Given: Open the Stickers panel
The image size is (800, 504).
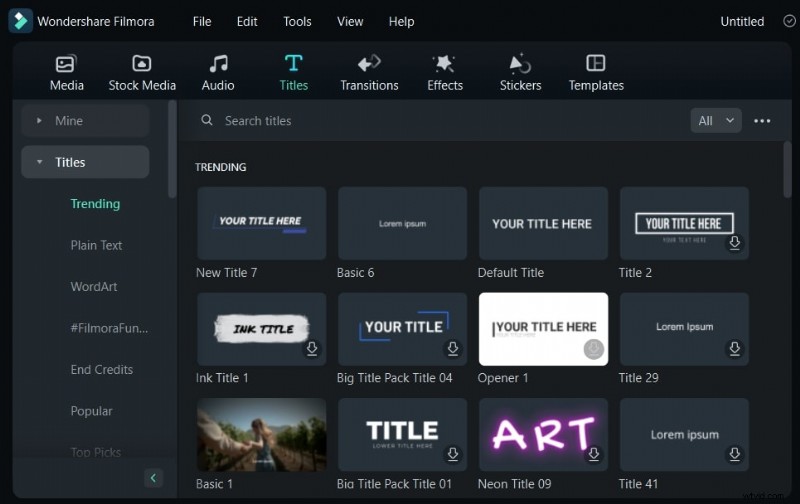Looking at the screenshot, I should pos(520,64).
